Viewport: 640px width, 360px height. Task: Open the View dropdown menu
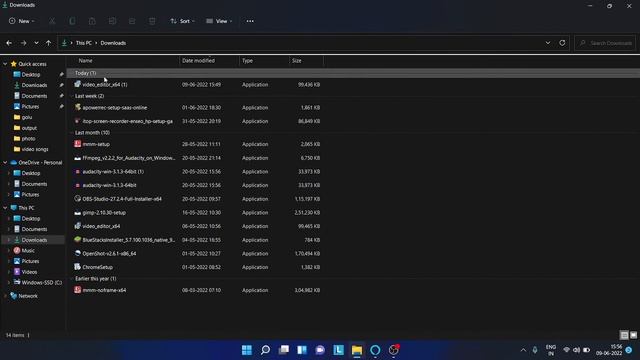(219, 21)
